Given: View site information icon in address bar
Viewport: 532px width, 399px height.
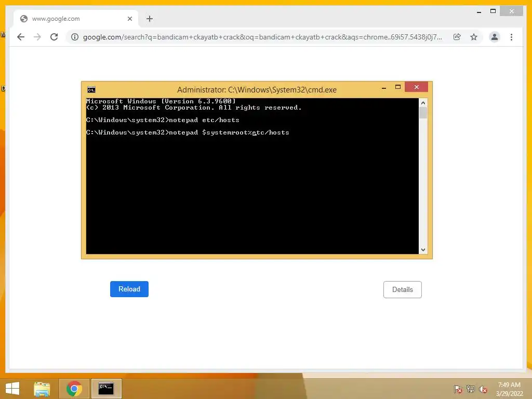Looking at the screenshot, I should pyautogui.click(x=75, y=37).
